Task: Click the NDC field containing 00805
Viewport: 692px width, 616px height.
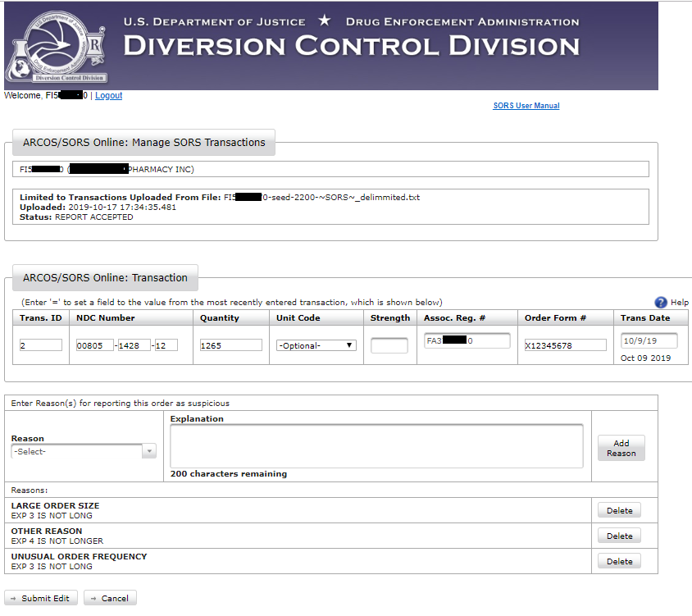Action: click(95, 345)
